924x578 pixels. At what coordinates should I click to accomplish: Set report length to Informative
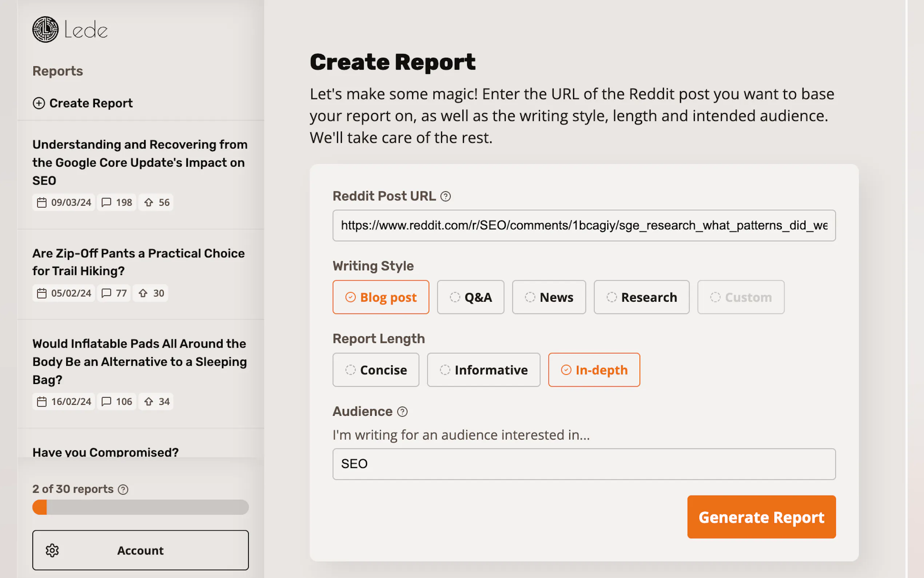(x=483, y=370)
